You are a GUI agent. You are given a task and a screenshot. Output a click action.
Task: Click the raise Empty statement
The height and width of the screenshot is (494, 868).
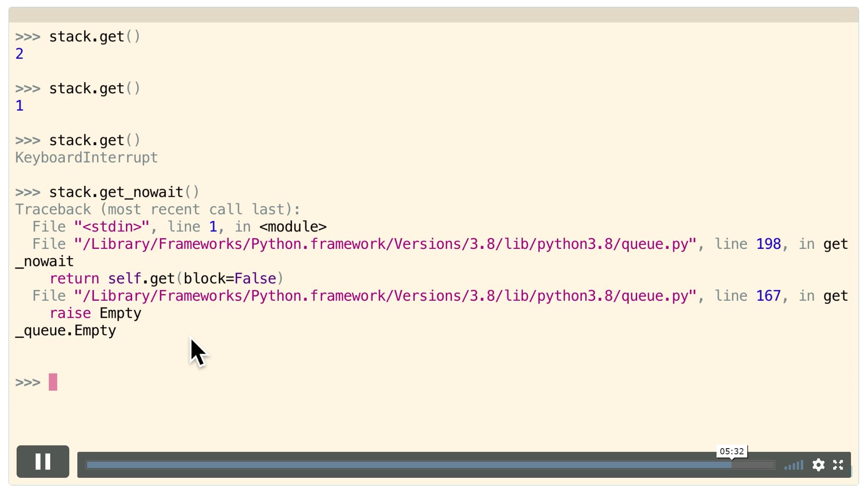95,313
